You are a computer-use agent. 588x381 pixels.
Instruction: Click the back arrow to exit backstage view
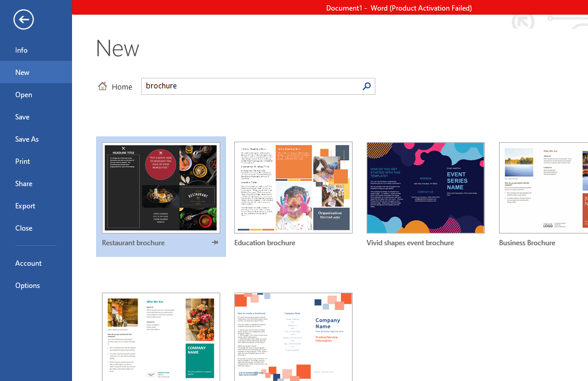click(x=23, y=19)
